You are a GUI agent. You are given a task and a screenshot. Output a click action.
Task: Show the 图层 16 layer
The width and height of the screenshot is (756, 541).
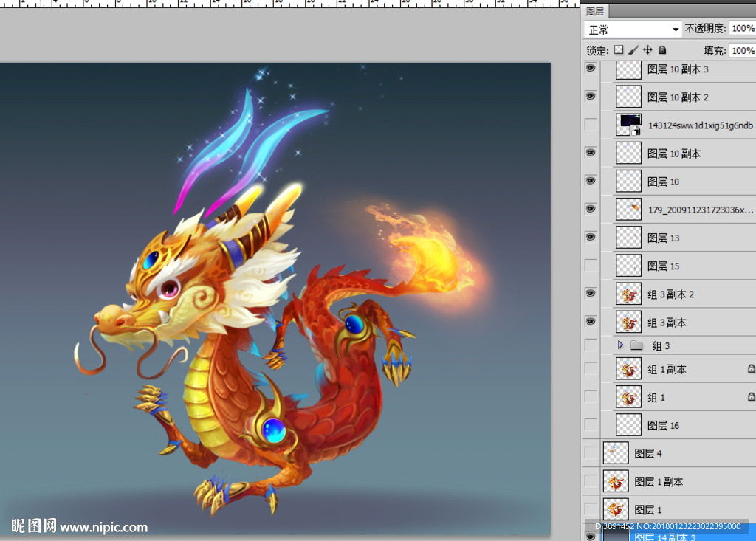pyautogui.click(x=591, y=425)
